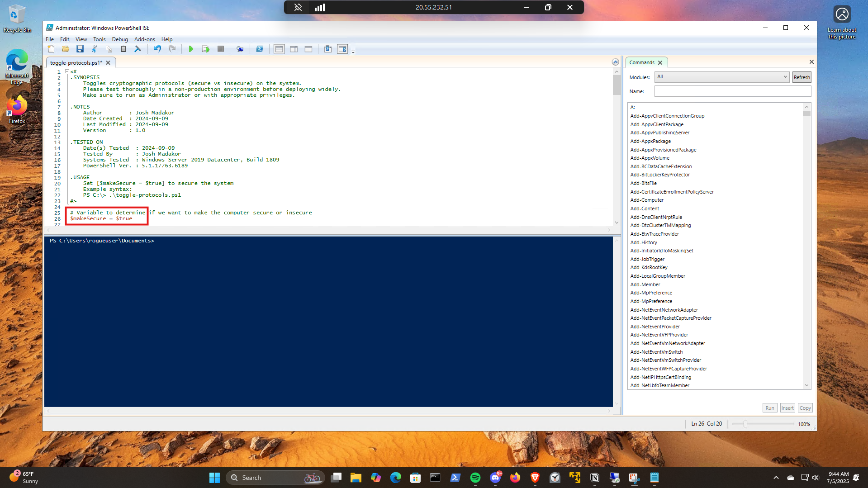Click the Clear Console Pane icon
This screenshot has height=488, width=868.
click(138, 49)
